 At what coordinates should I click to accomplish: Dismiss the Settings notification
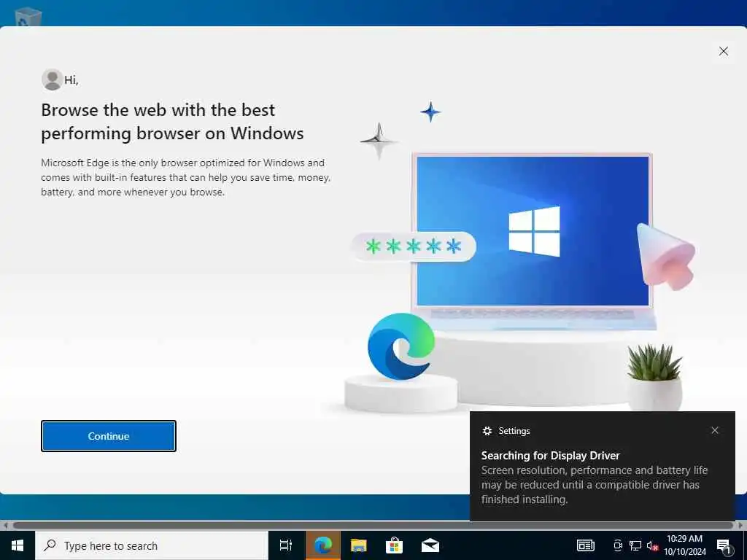[x=715, y=430]
